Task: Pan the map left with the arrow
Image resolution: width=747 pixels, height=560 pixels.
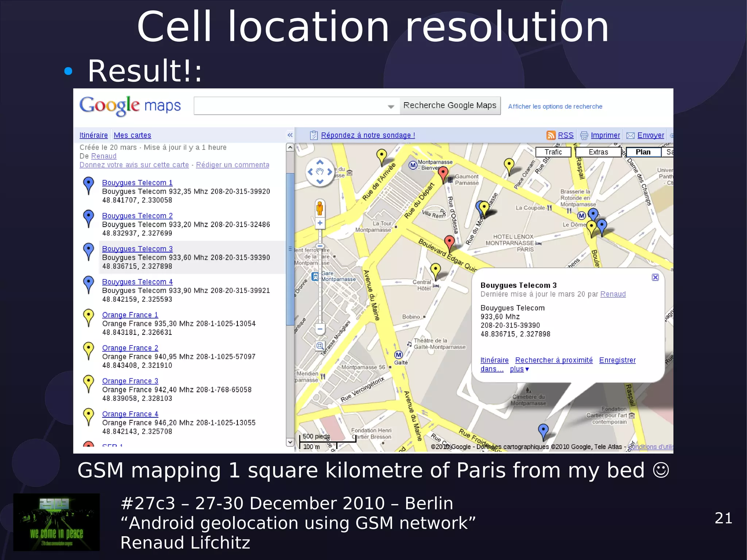Action: pos(310,171)
